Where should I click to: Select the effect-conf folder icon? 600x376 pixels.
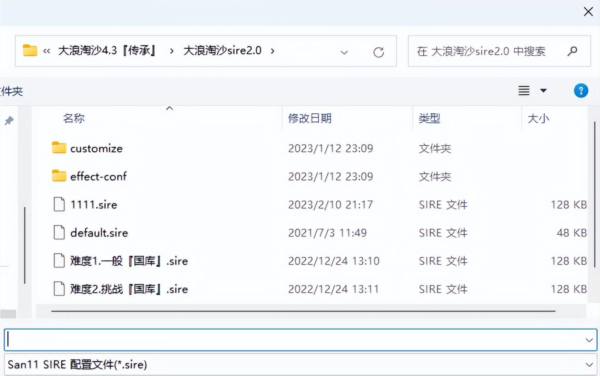(x=59, y=176)
